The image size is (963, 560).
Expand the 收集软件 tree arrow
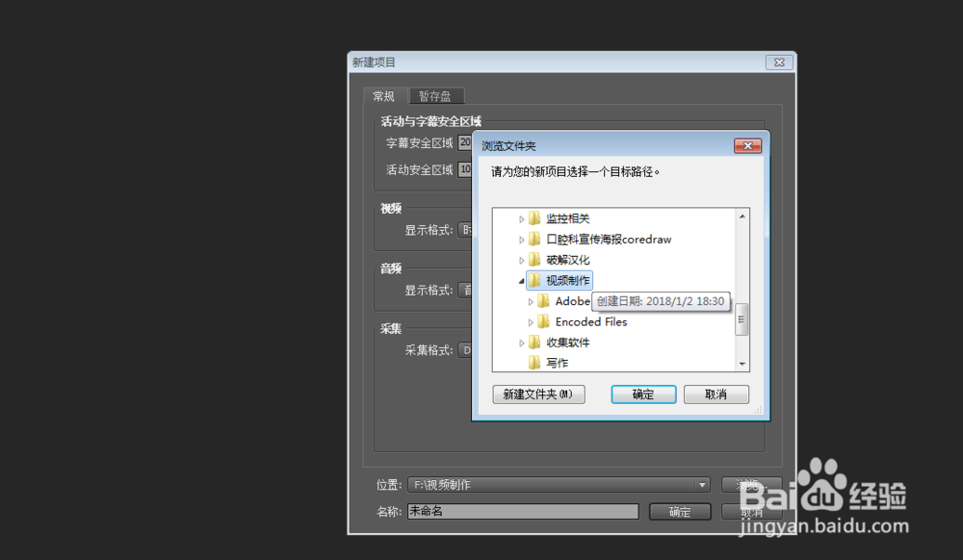[x=521, y=342]
